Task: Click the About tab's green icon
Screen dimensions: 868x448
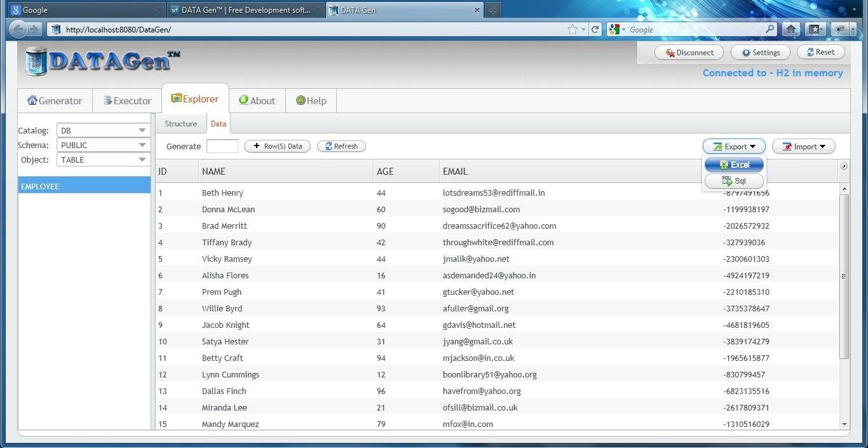Action: point(243,100)
